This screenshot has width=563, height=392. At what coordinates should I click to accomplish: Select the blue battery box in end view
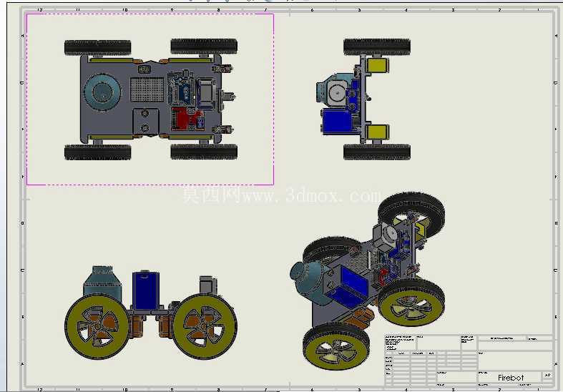pos(338,122)
